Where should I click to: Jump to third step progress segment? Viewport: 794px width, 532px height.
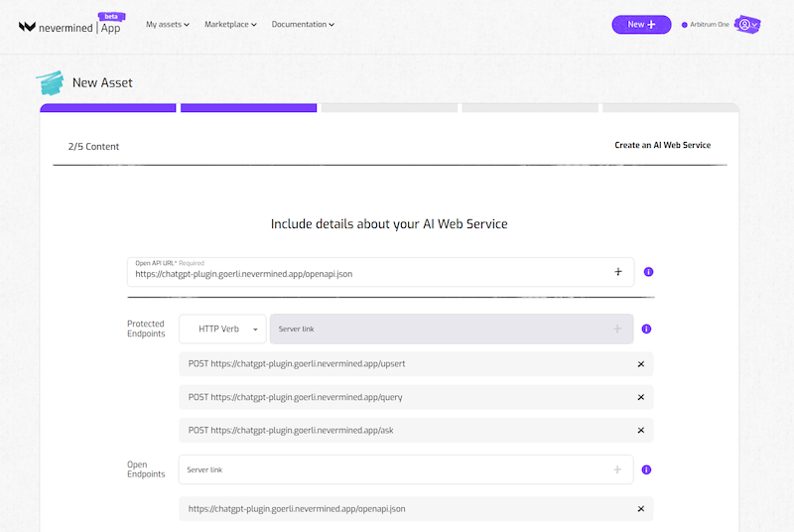pyautogui.click(x=389, y=108)
